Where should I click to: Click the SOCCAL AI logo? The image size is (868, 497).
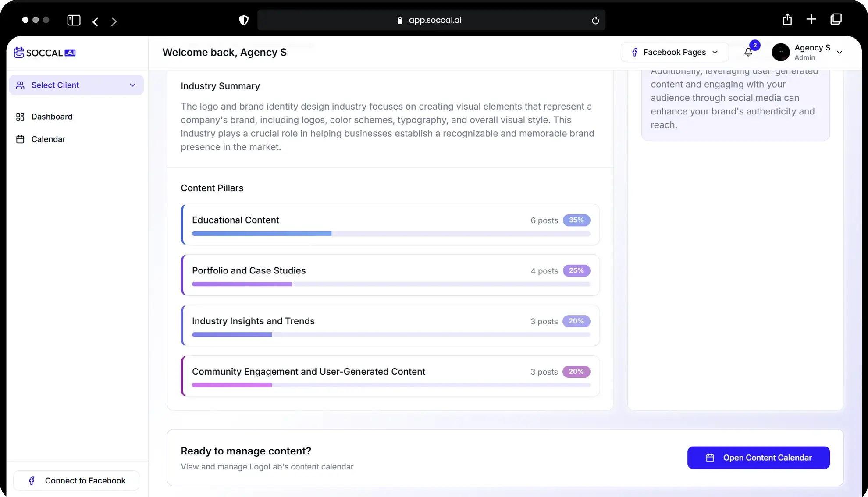[x=45, y=53]
